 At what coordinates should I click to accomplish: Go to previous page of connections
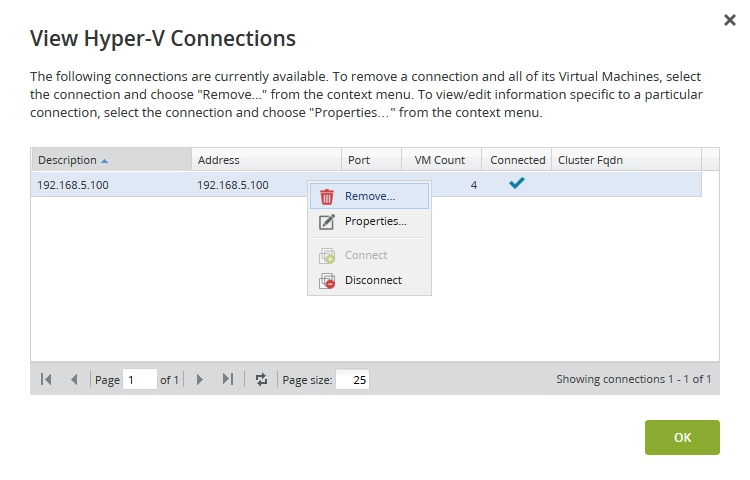pyautogui.click(x=74, y=380)
